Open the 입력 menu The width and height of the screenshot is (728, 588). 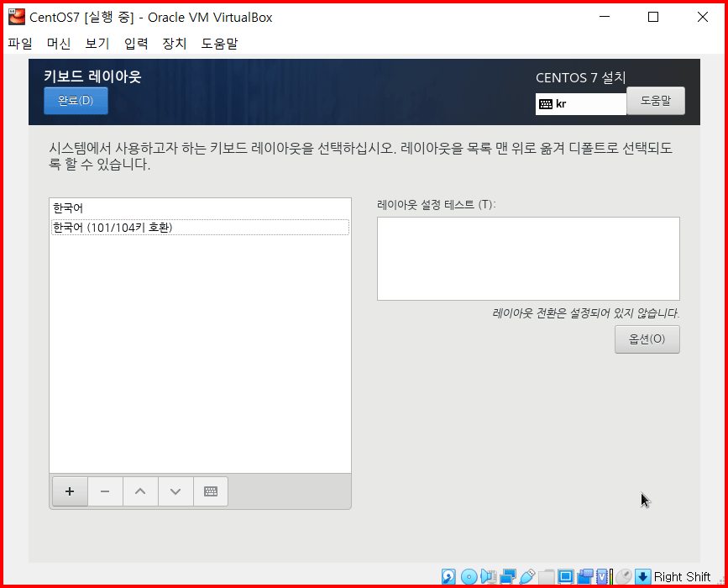[x=136, y=44]
